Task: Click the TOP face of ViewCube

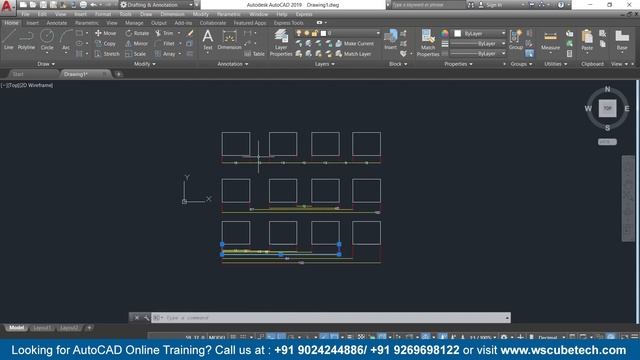Action: click(607, 108)
